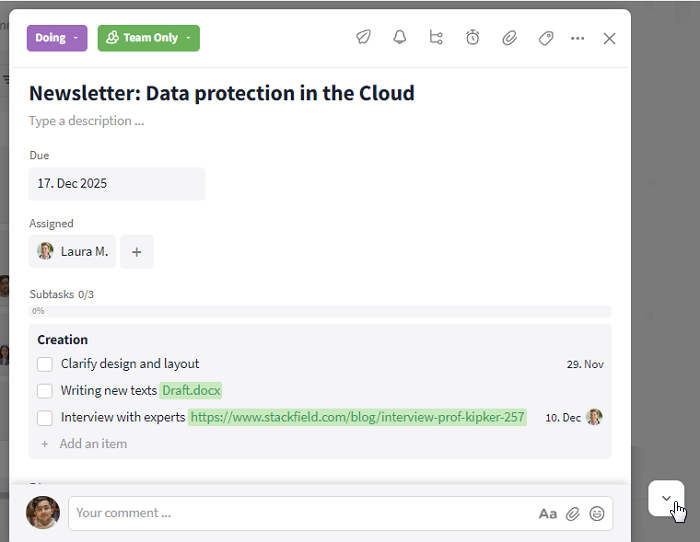
Task: Open the Doing status dropdown
Action: tap(57, 38)
